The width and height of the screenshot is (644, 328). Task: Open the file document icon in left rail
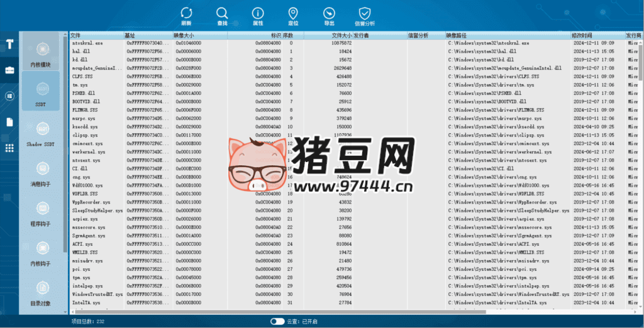pos(9,122)
